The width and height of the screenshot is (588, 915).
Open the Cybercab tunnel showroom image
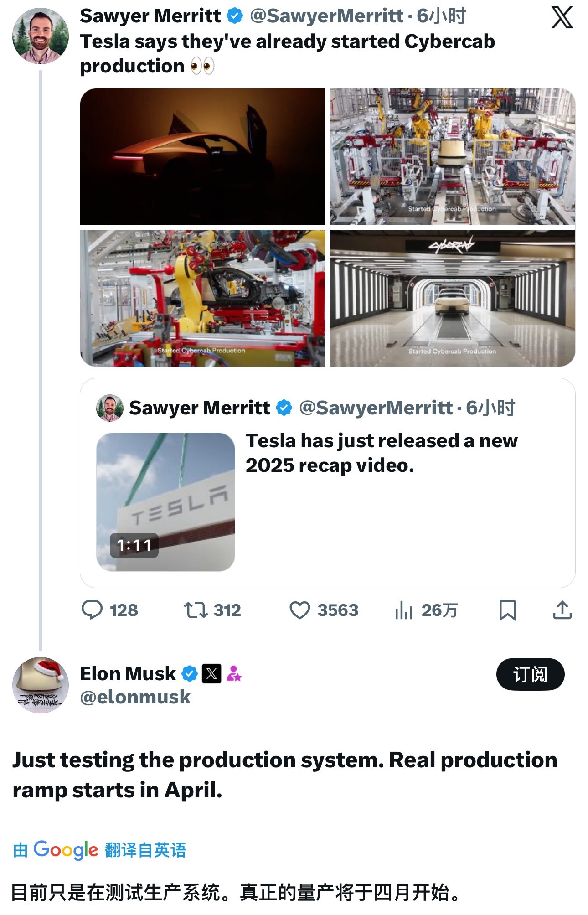click(452, 298)
